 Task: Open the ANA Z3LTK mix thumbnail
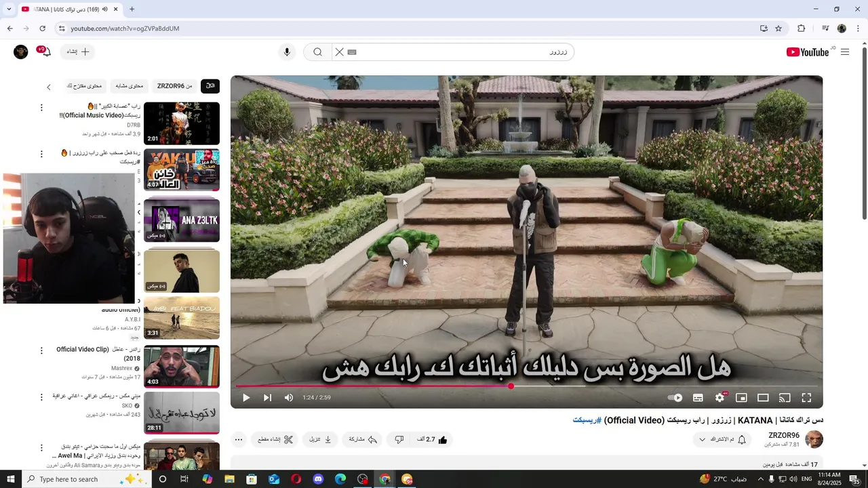(x=182, y=220)
